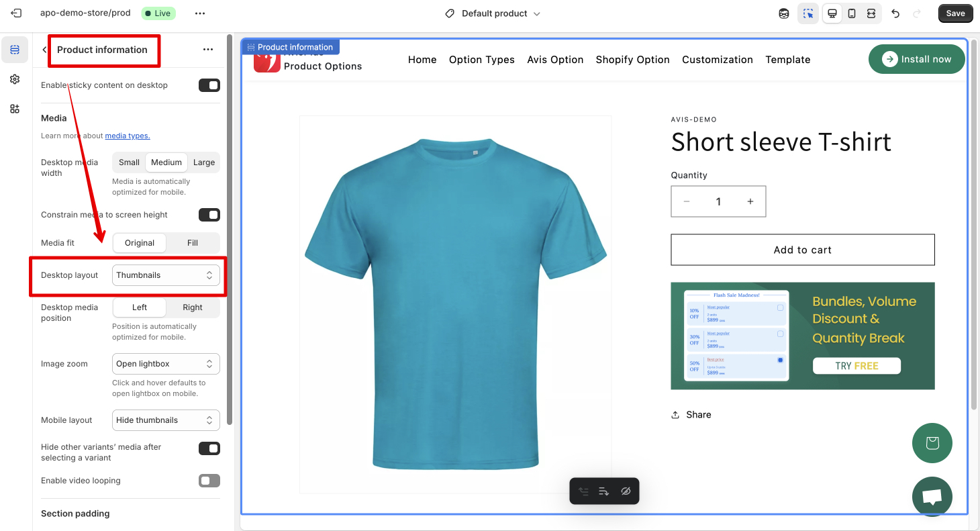
Task: Expand the Mobile layout dropdown
Action: click(166, 420)
